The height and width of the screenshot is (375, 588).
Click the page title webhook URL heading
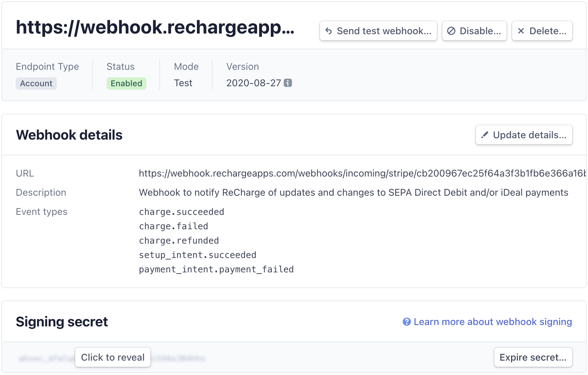click(x=155, y=27)
